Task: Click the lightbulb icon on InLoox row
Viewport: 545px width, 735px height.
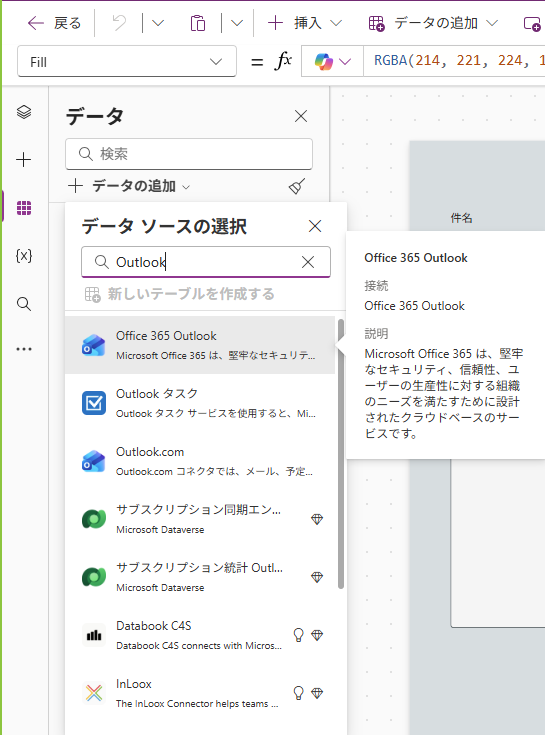Action: [299, 693]
